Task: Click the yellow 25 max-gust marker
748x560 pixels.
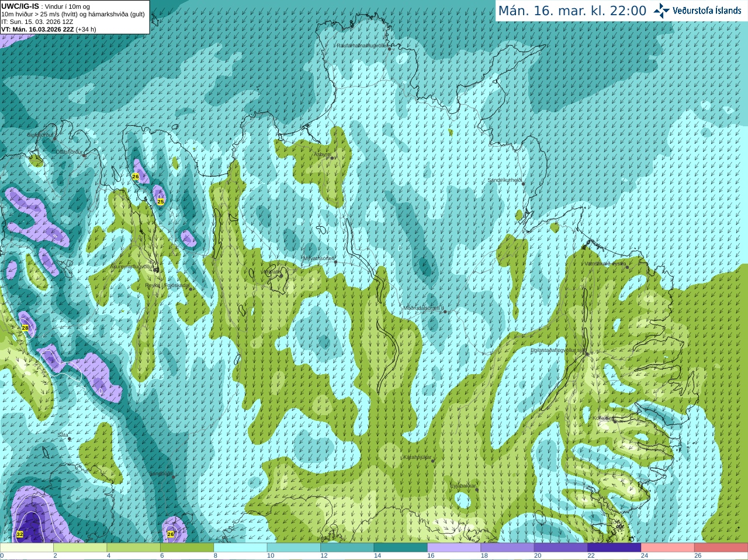Action: click(x=161, y=202)
